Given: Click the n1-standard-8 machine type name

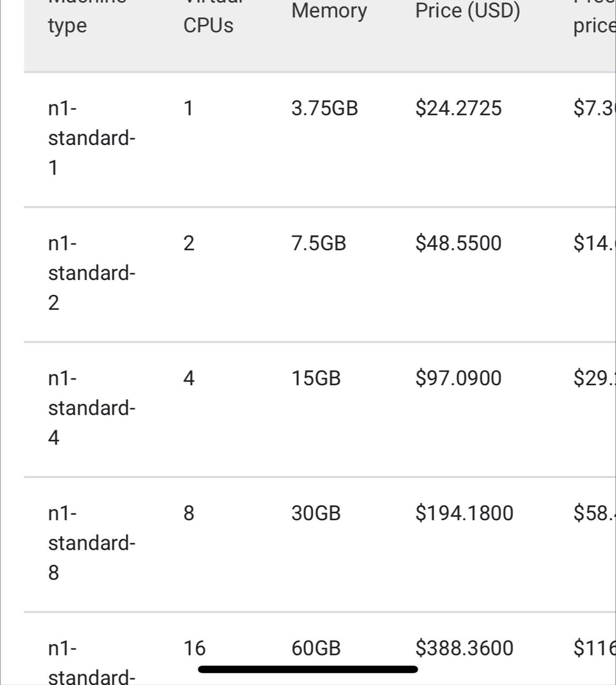Looking at the screenshot, I should [x=91, y=543].
